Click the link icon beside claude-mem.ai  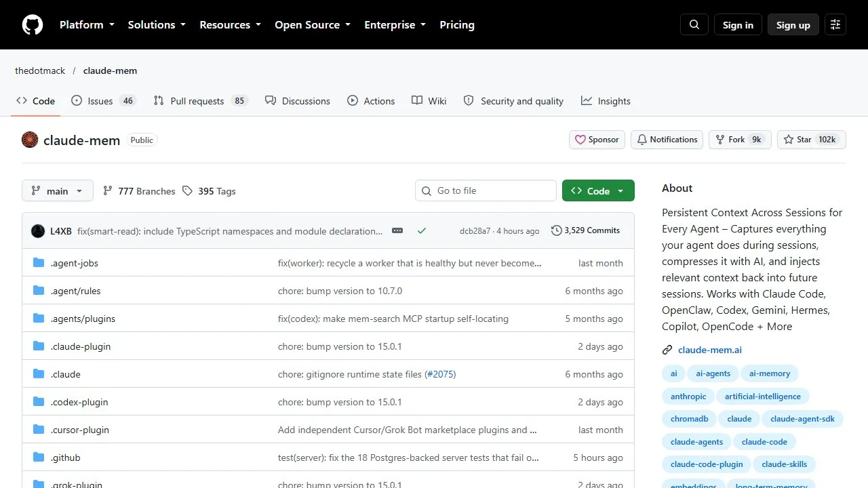667,350
